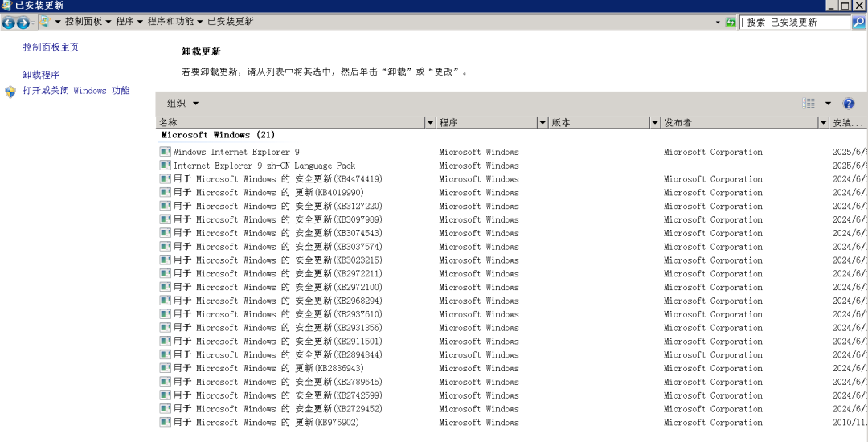Open the 名称 column filter arrow
The width and height of the screenshot is (868, 442).
pos(431,122)
